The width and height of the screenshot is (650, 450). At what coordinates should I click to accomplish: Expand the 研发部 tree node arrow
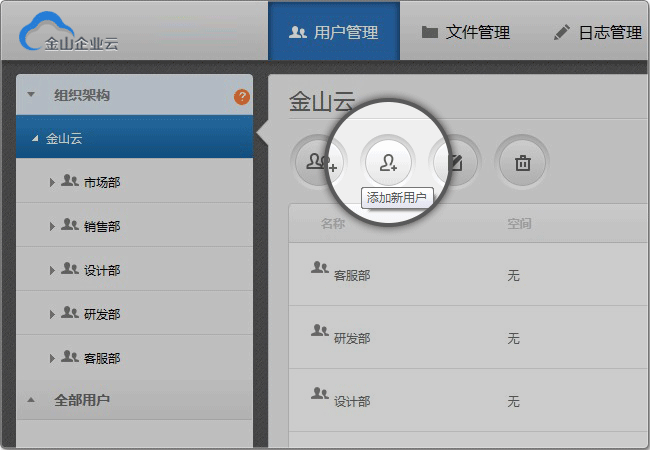(52, 315)
